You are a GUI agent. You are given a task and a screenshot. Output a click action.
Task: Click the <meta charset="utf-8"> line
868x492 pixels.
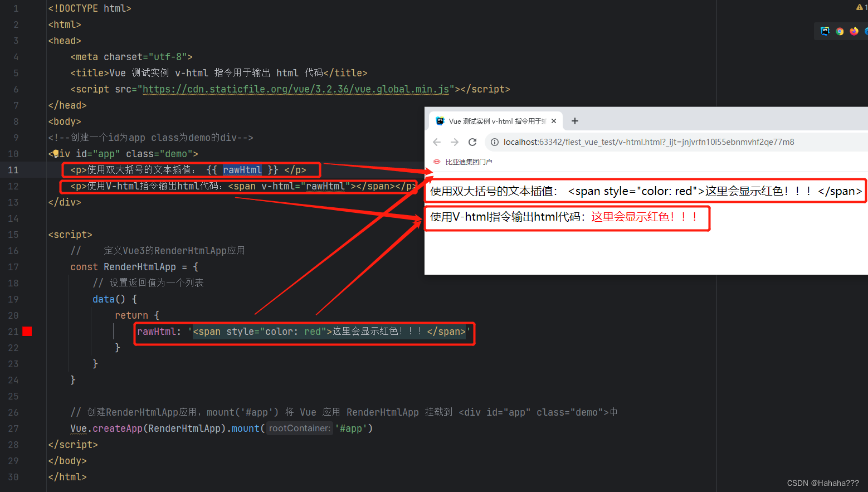[131, 57]
